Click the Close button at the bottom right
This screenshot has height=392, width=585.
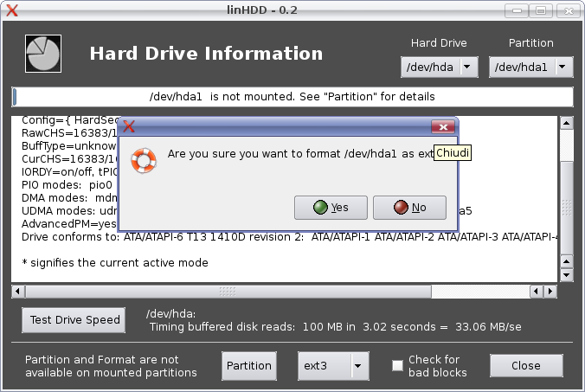(525, 366)
